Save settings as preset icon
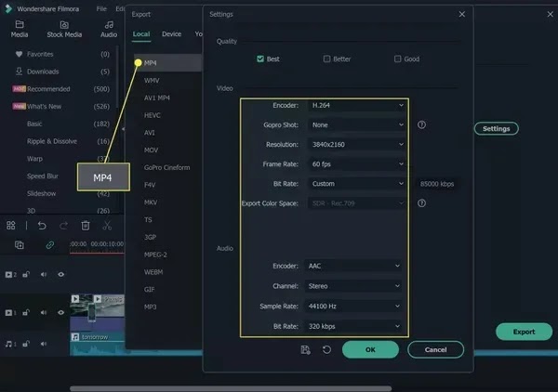Image resolution: width=558 pixels, height=392 pixels. tap(305, 349)
